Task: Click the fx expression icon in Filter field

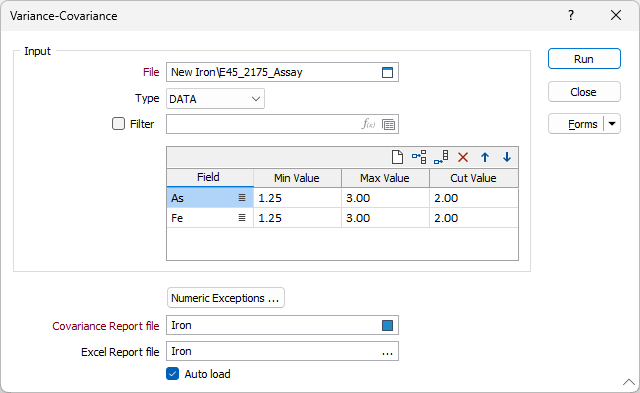Action: tap(368, 124)
